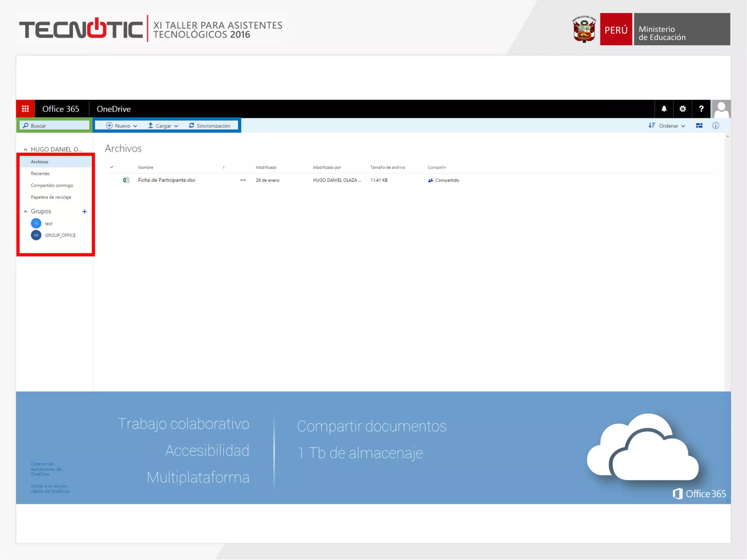Expand the Cargar upload dropdown

tap(163, 125)
